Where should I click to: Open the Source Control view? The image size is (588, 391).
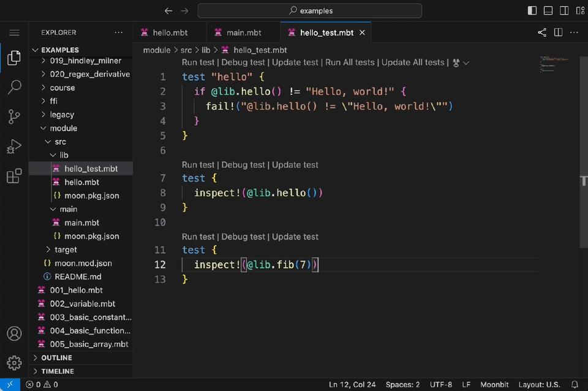pos(14,116)
